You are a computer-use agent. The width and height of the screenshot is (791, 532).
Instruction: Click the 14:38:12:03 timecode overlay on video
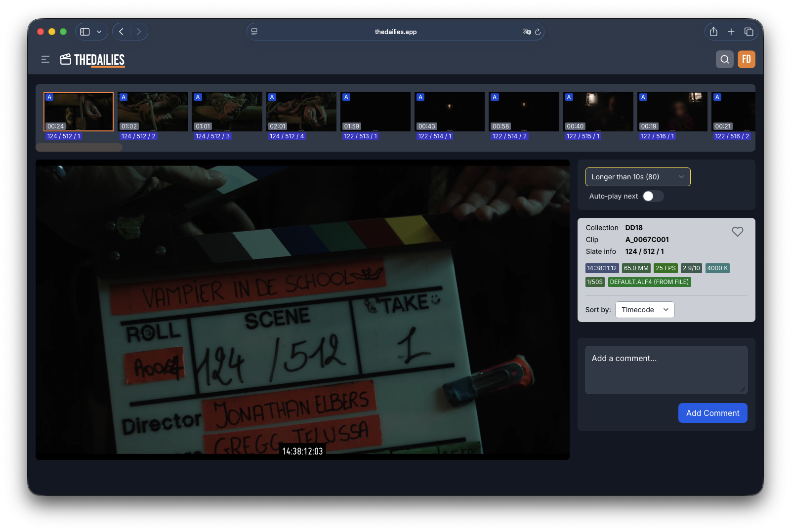click(302, 451)
